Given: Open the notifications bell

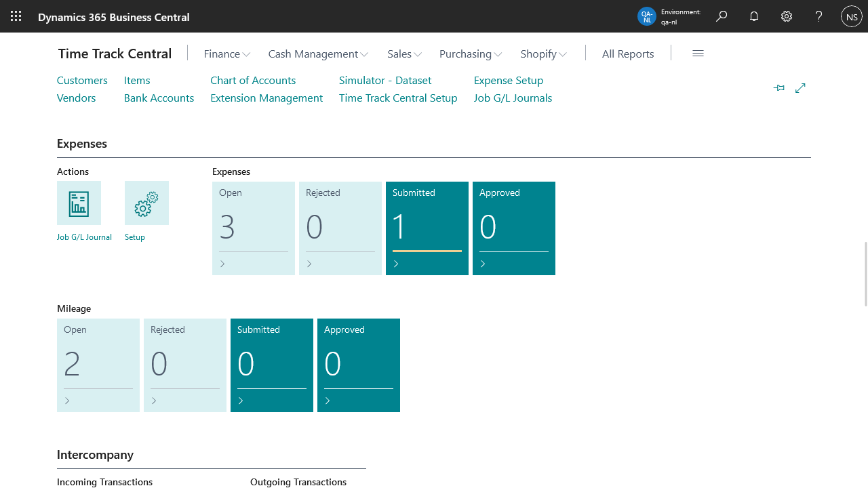Looking at the screenshot, I should (x=754, y=16).
